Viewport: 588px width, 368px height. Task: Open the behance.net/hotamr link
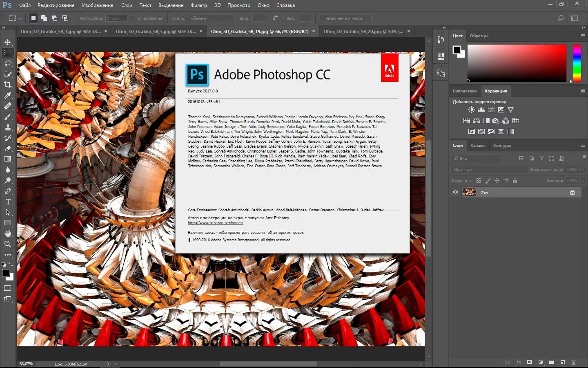click(x=215, y=223)
